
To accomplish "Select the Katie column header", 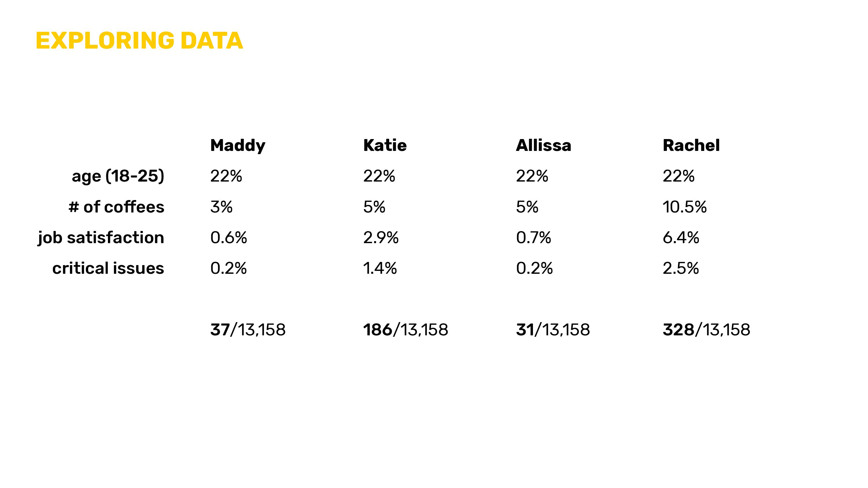I will [385, 145].
